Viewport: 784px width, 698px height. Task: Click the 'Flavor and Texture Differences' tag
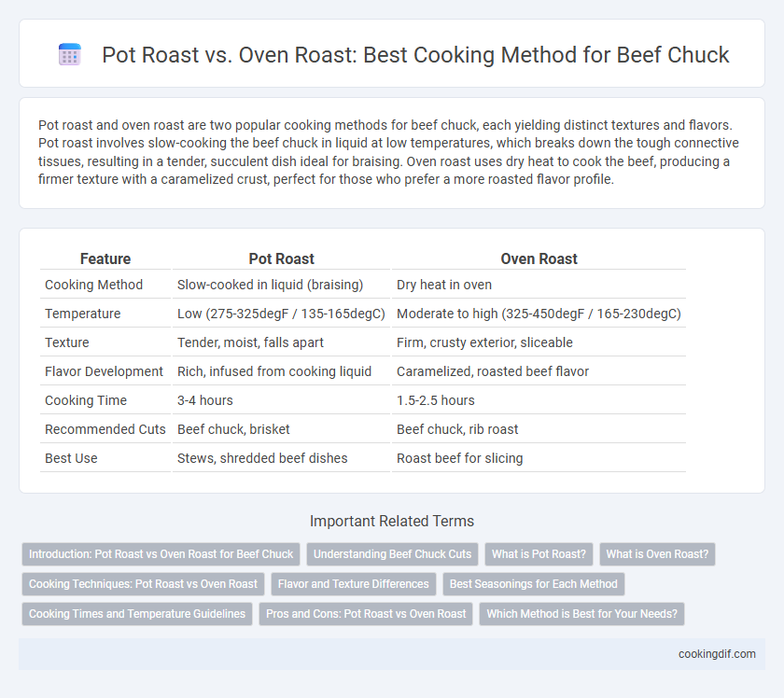pos(354,584)
